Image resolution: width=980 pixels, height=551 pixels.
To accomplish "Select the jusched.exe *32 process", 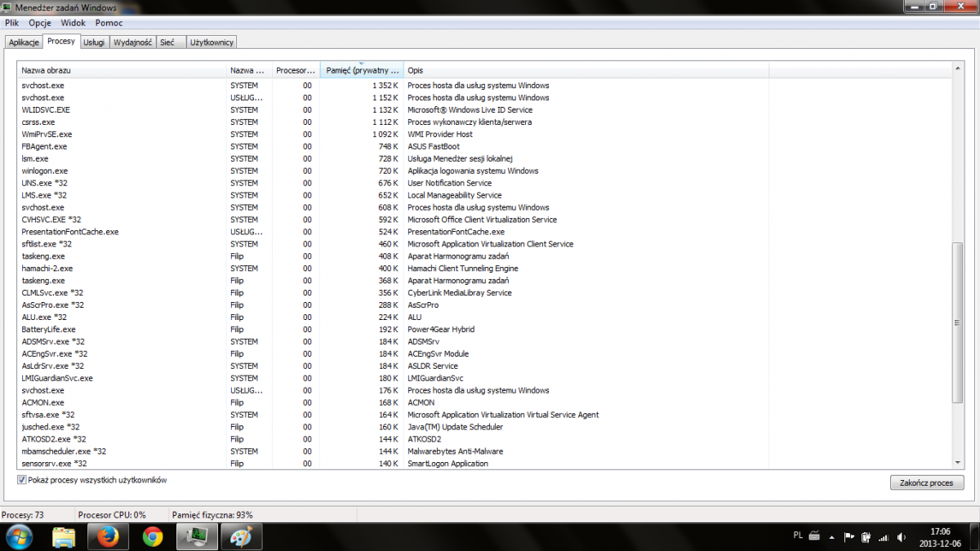I will click(x=485, y=427).
